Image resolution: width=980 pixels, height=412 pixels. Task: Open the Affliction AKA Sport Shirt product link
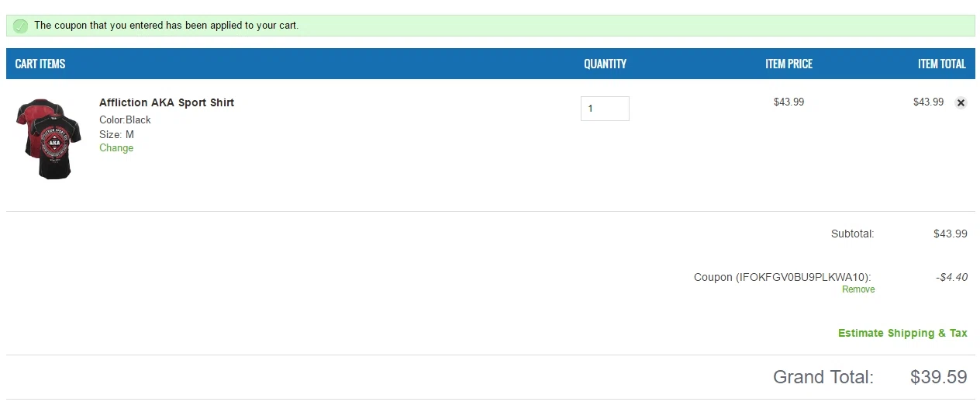pos(167,102)
